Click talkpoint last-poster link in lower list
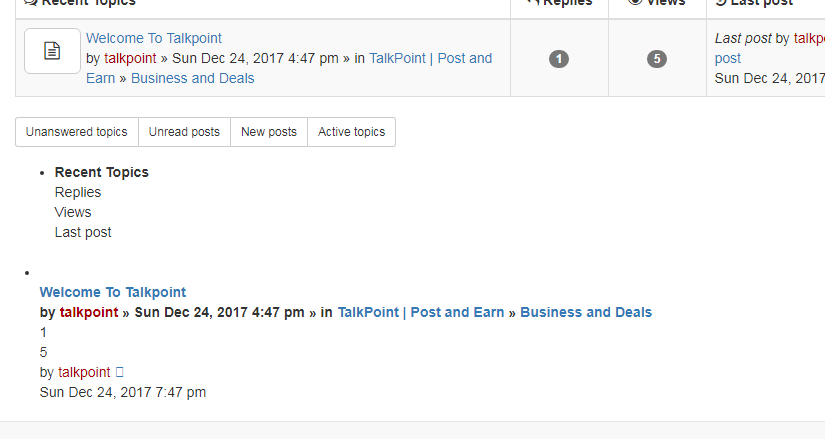This screenshot has width=825, height=439. 84,372
